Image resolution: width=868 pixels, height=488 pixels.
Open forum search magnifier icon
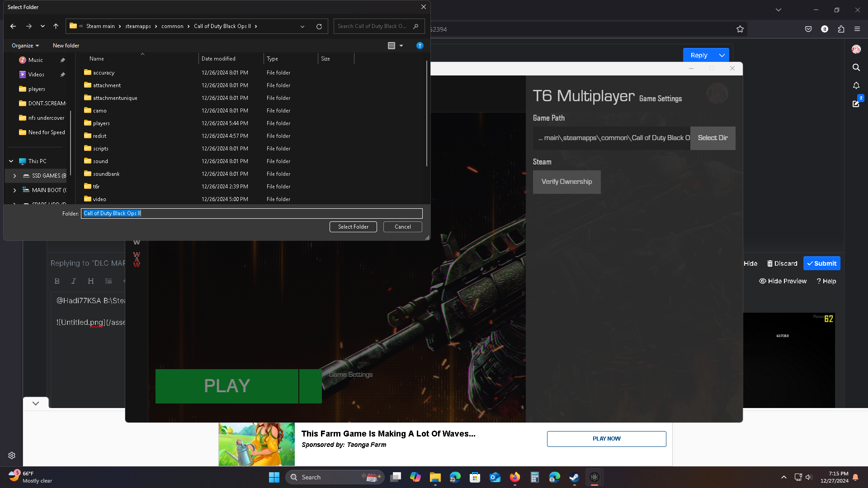click(x=856, y=67)
